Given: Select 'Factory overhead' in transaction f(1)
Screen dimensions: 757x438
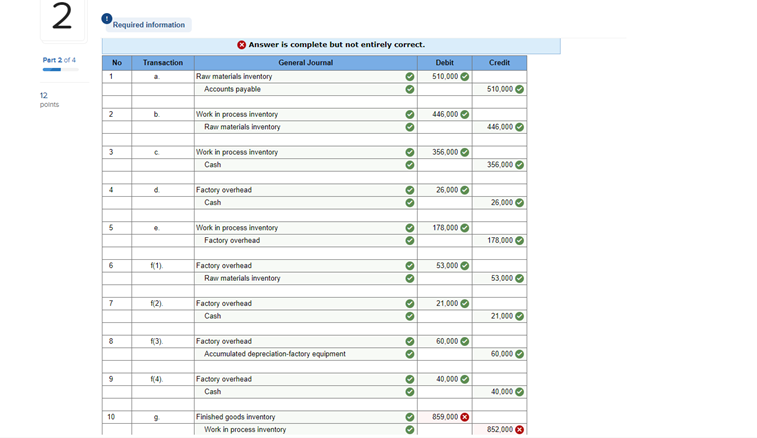Looking at the screenshot, I should 306,266.
